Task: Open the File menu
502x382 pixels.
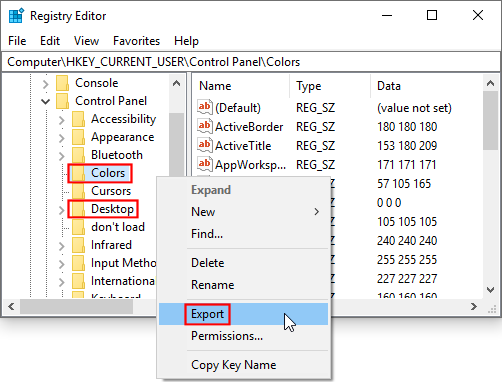Action: pyautogui.click(x=17, y=41)
